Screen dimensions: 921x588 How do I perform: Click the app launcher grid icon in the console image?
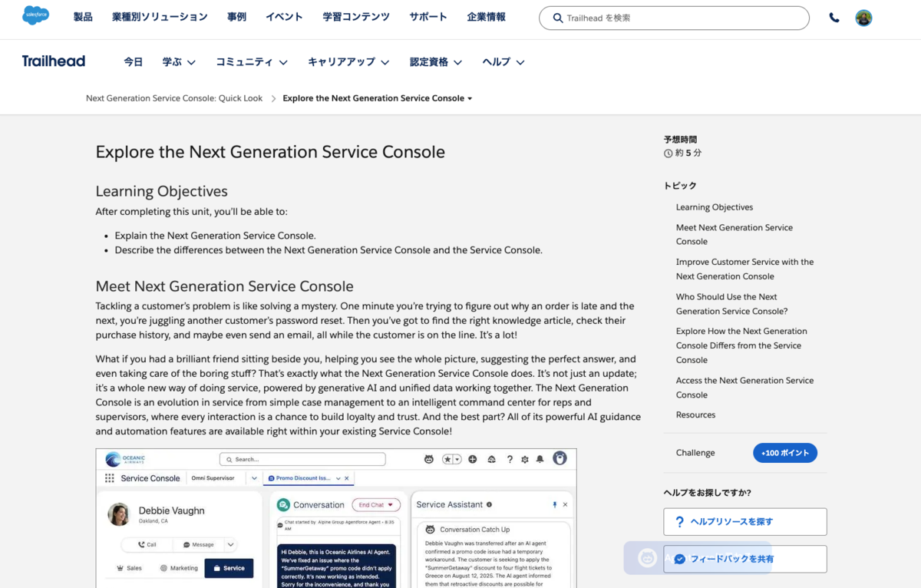(x=110, y=478)
